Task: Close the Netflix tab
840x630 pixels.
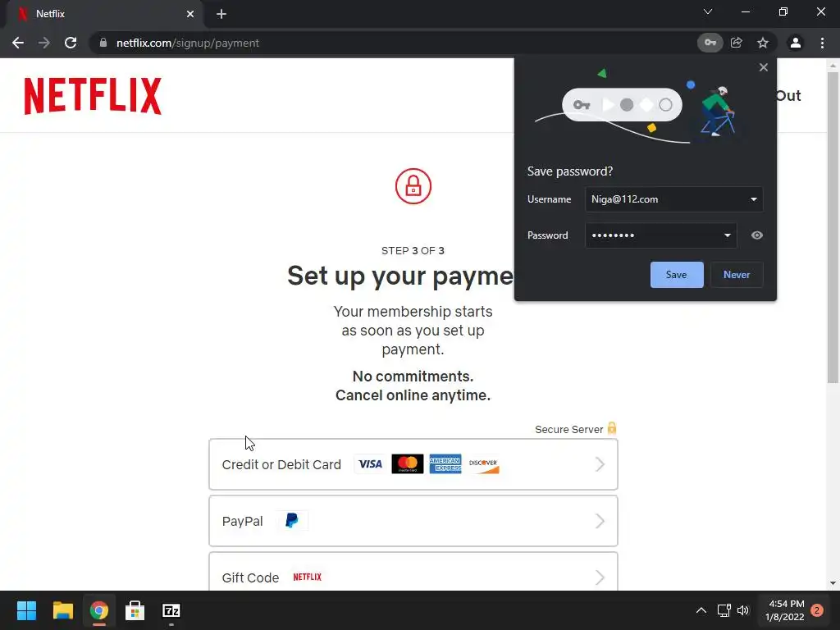Action: pyautogui.click(x=190, y=14)
